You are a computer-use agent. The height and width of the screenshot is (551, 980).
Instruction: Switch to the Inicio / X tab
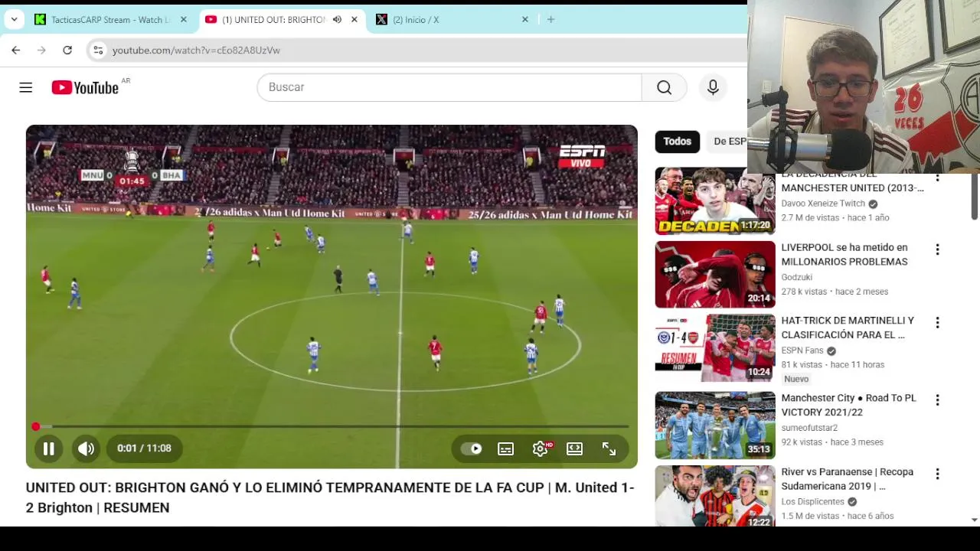pos(450,19)
